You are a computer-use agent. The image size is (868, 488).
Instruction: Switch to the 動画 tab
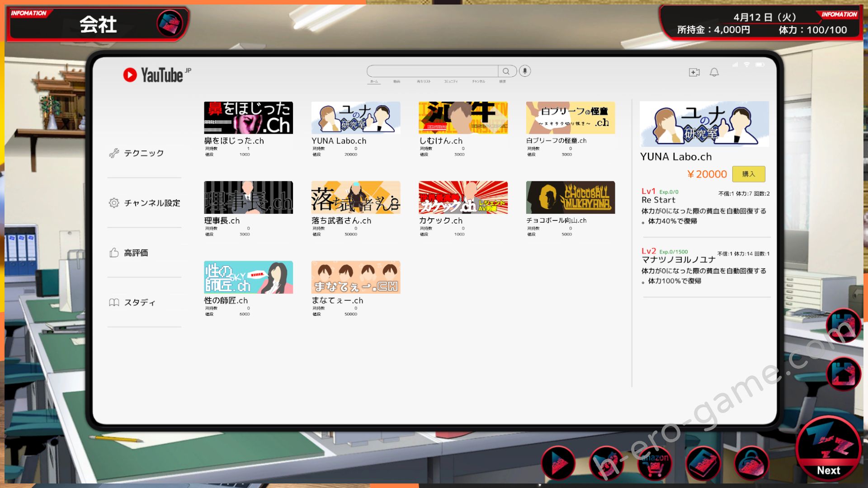[396, 81]
